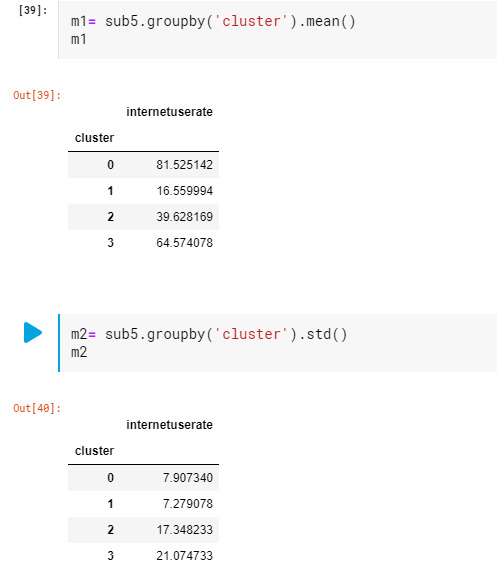497x575 pixels.
Task: Select value 64.574078 in cluster 3 row
Action: click(x=184, y=243)
